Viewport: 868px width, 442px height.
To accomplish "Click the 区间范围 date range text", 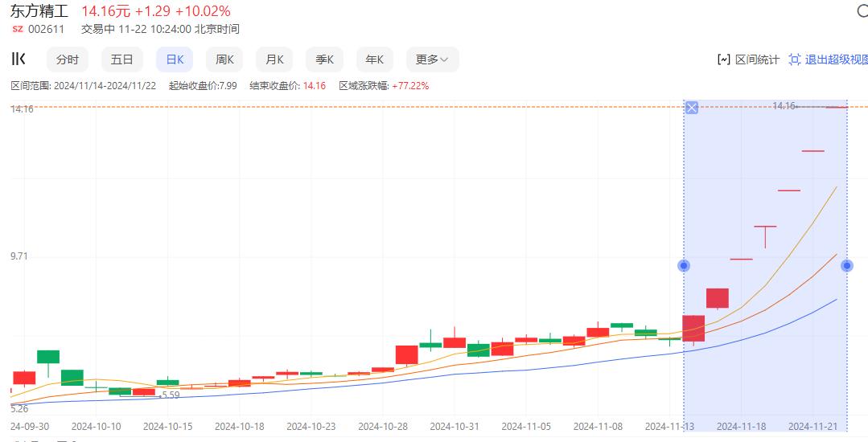I will point(83,86).
